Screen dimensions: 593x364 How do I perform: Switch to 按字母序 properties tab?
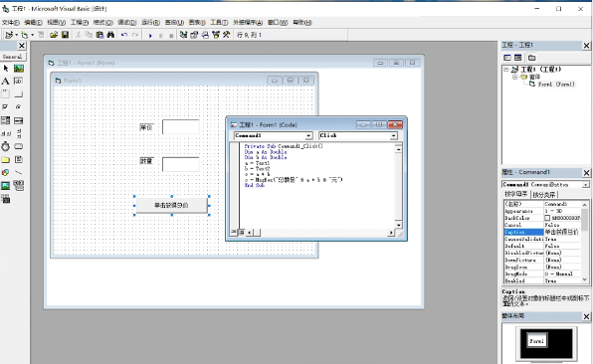click(x=516, y=194)
